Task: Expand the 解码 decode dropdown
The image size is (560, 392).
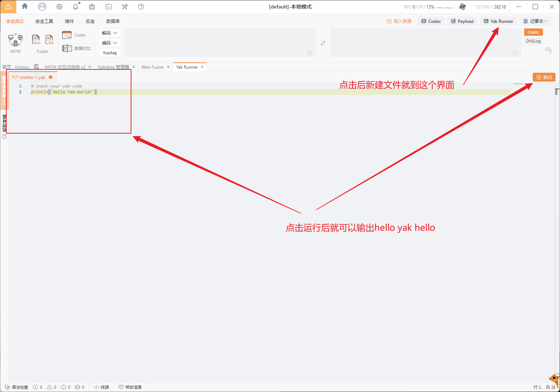Action: [x=110, y=33]
